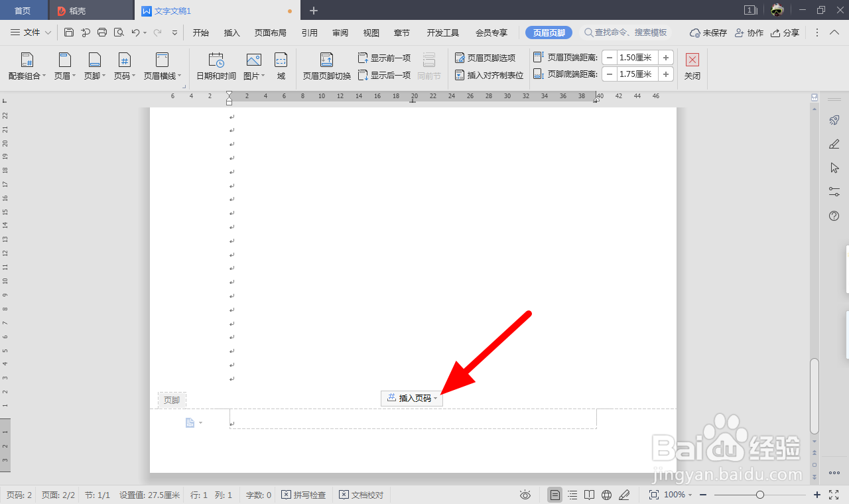Open the 页码 dropdown arrow
The image size is (849, 504).
(133, 75)
